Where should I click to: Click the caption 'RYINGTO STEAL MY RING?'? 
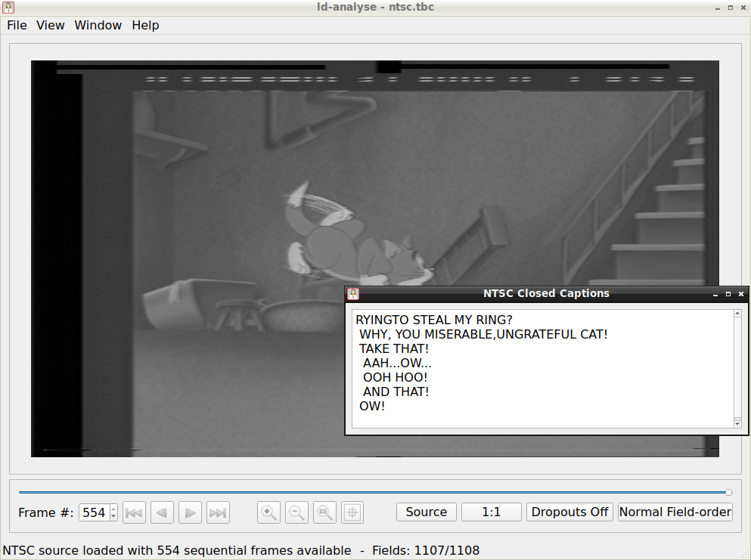434,320
